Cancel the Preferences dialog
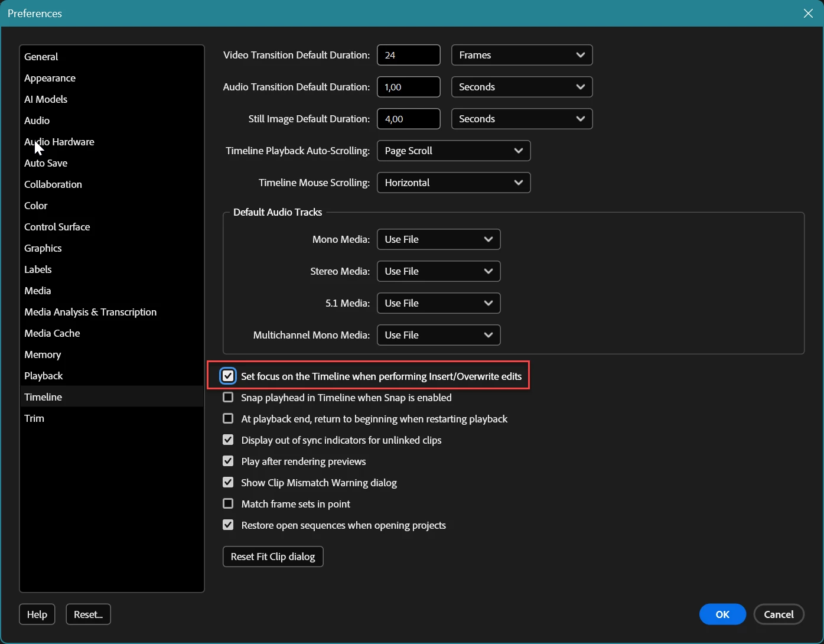 779,614
